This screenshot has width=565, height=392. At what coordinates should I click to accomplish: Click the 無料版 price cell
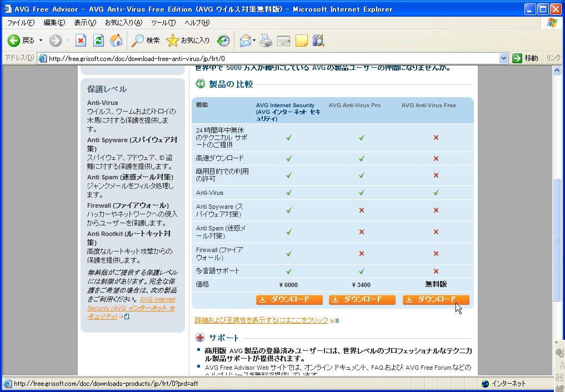pos(436,284)
